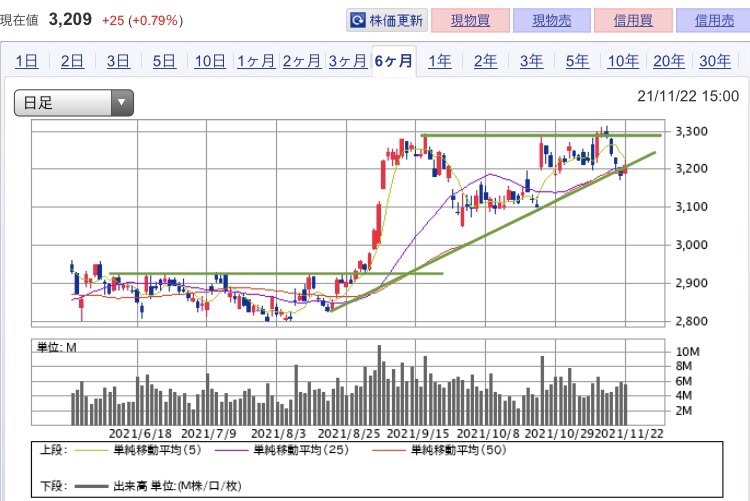The height and width of the screenshot is (501, 750).
Task: Select the 30年 period tab
Action: 714,61
